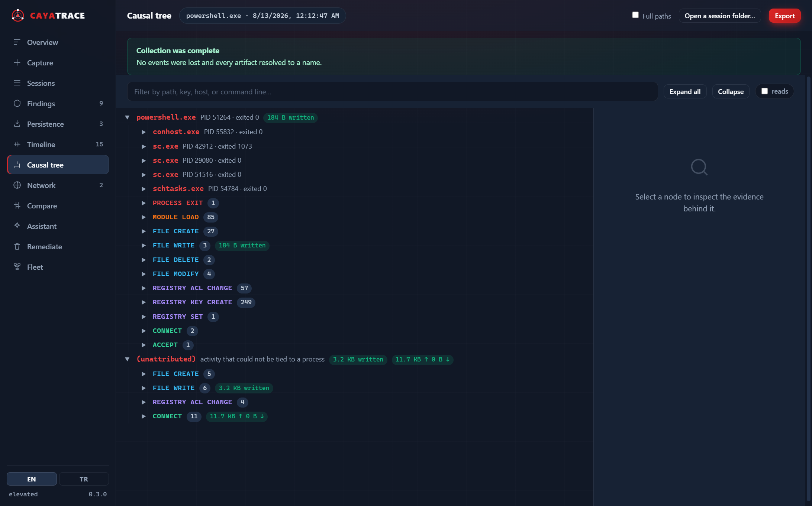
Task: Click Open a session folder button
Action: pyautogui.click(x=719, y=16)
